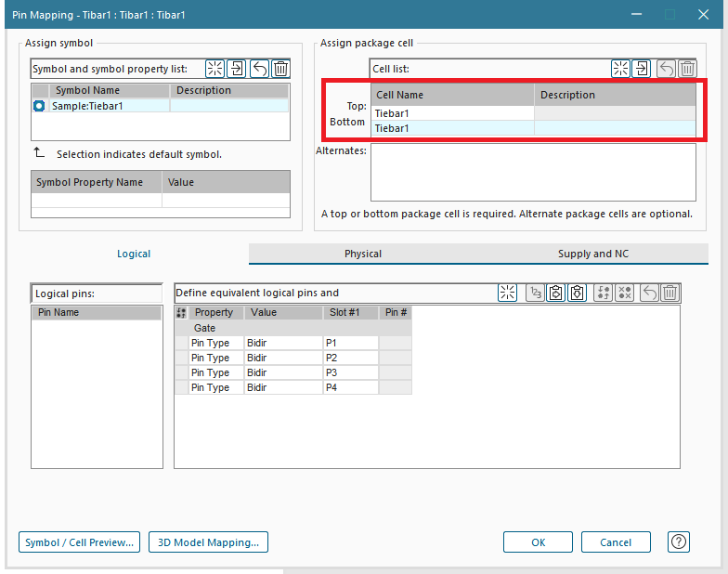Click the Symbol Property Name column header

(x=97, y=182)
